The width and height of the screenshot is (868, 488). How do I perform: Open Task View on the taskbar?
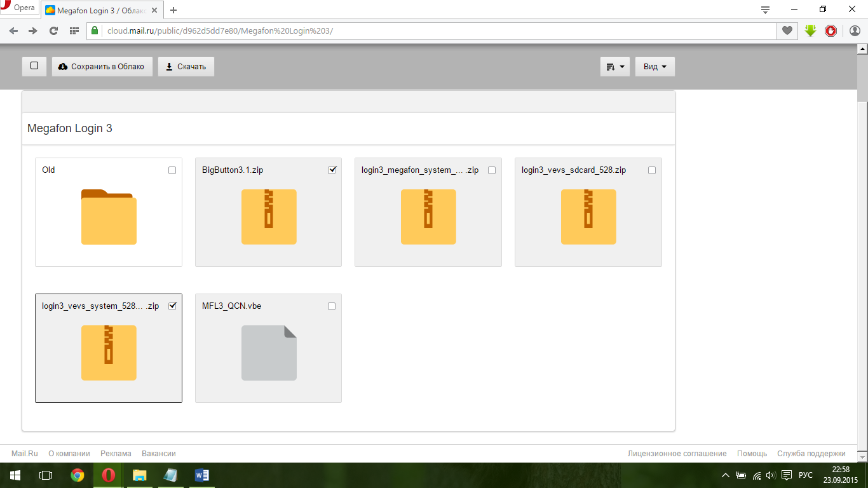click(46, 475)
